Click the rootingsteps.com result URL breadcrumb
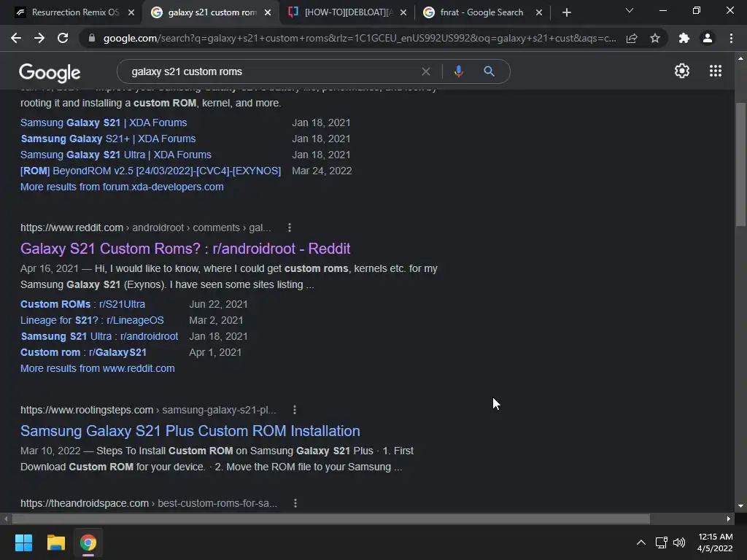The image size is (747, 560). (x=148, y=410)
